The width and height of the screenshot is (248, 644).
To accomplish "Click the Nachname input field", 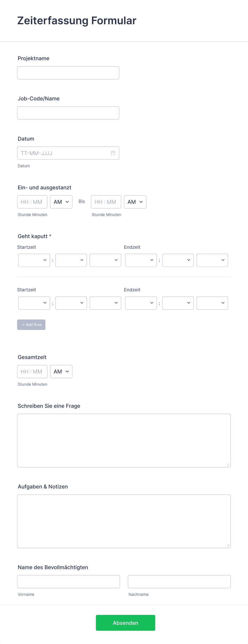I will (x=179, y=582).
